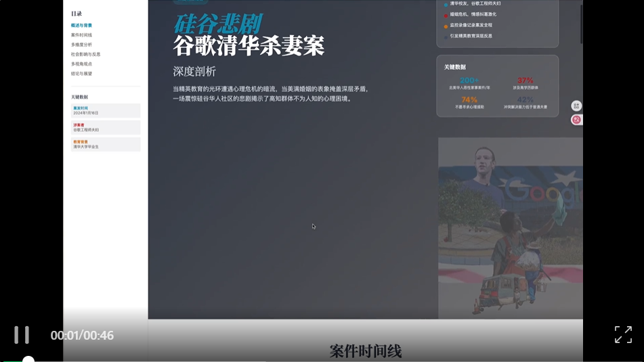Open 概述与背景 in the table of contents

tap(81, 26)
